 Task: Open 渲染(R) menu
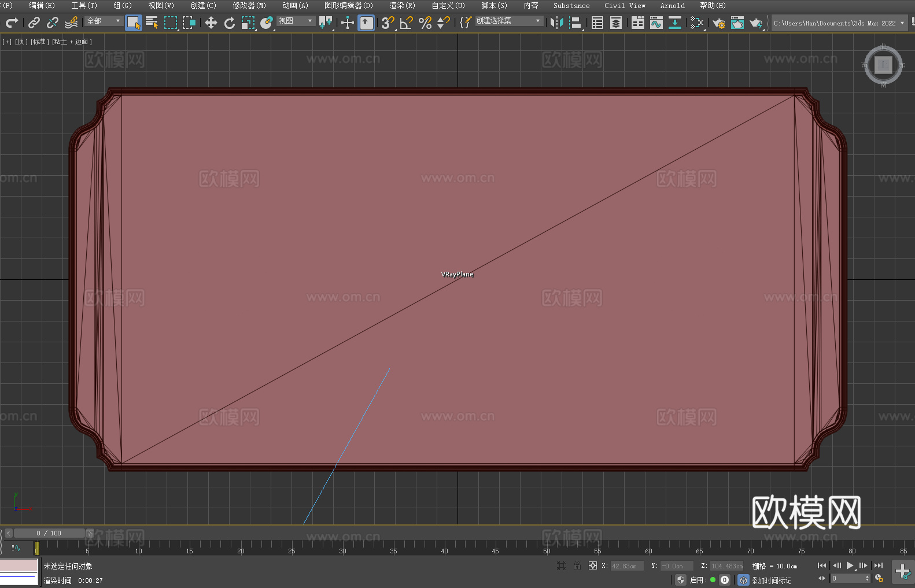click(x=402, y=5)
